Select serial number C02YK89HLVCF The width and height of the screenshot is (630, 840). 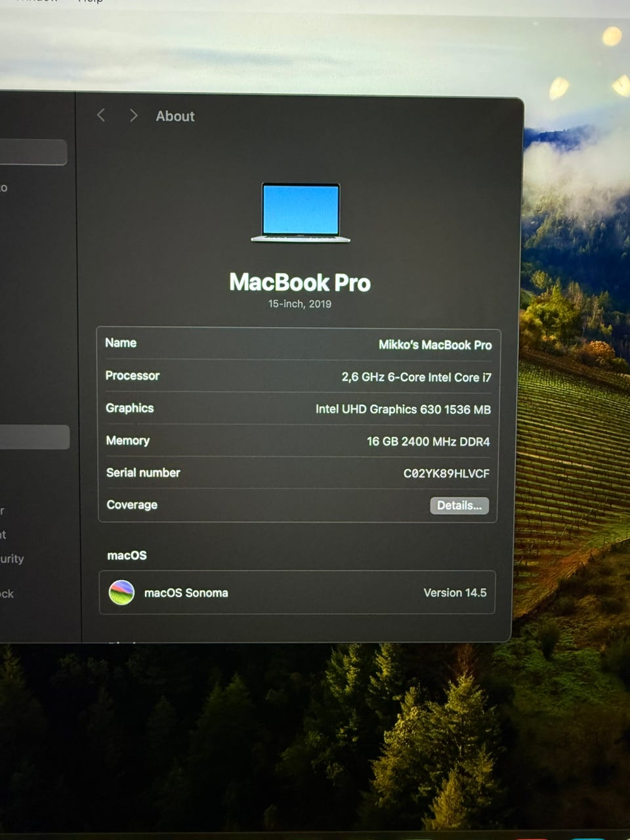point(446,473)
